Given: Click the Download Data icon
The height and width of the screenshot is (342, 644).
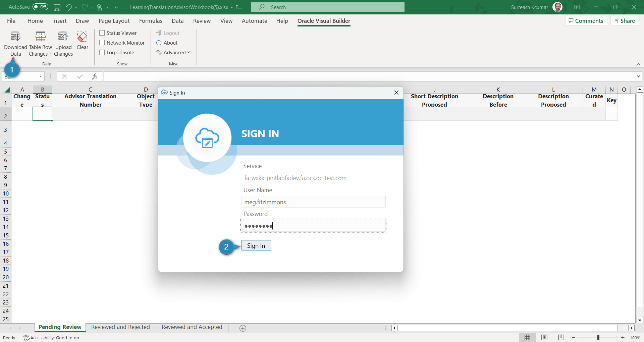Looking at the screenshot, I should 15,36.
